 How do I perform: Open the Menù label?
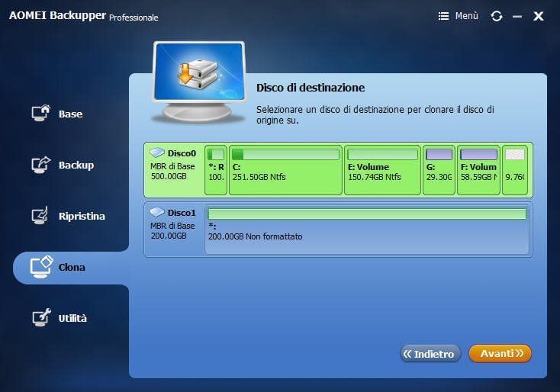pyautogui.click(x=466, y=16)
